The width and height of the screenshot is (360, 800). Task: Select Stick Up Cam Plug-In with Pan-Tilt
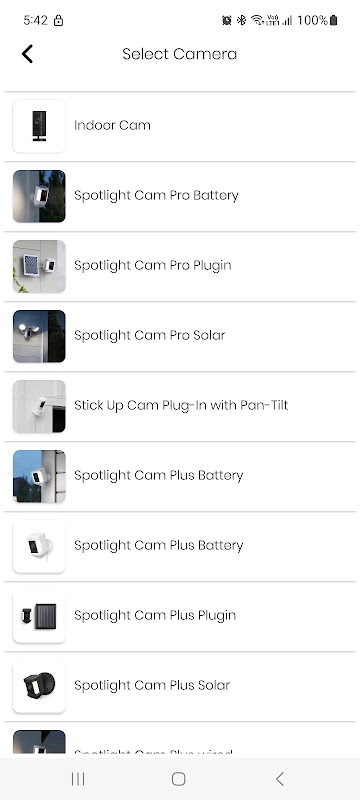(x=181, y=405)
